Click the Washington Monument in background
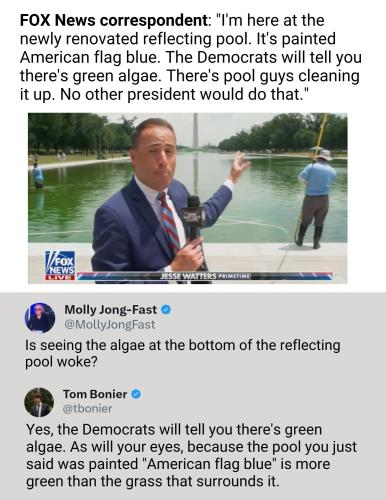The image size is (386, 500). pos(195,132)
